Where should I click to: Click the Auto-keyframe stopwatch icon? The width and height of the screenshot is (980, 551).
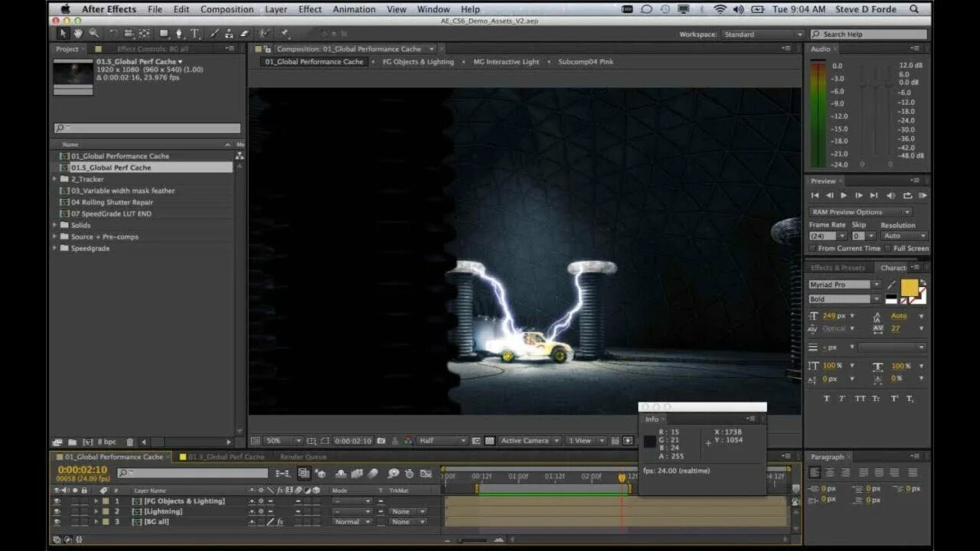(409, 473)
